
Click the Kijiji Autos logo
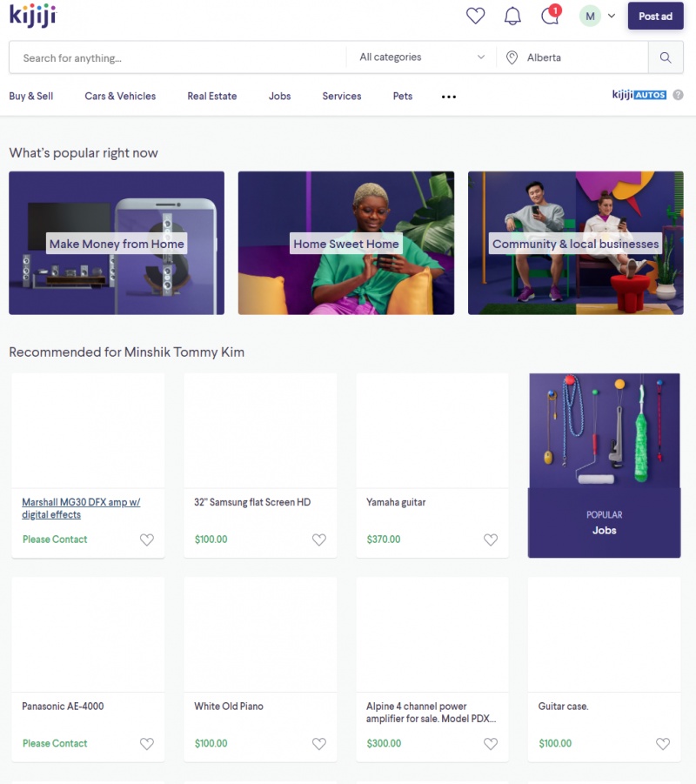point(639,95)
